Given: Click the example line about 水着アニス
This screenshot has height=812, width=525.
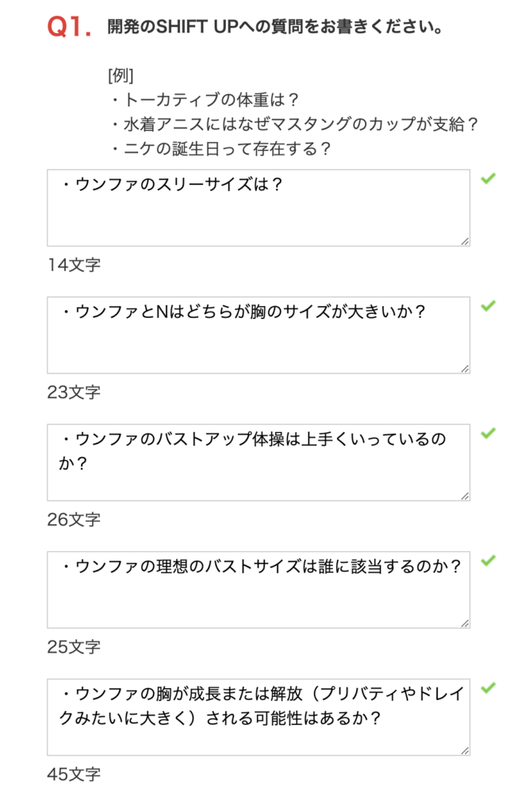Looking at the screenshot, I should pyautogui.click(x=293, y=124).
